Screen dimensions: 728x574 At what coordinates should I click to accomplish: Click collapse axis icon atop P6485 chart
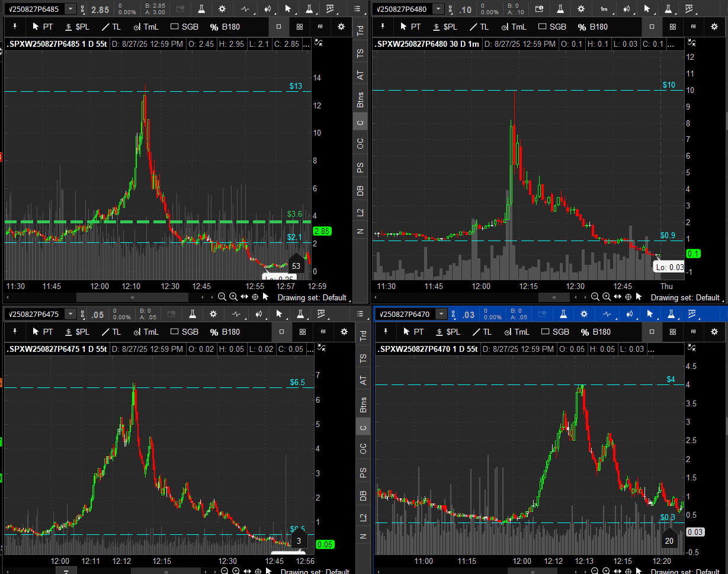(319, 43)
